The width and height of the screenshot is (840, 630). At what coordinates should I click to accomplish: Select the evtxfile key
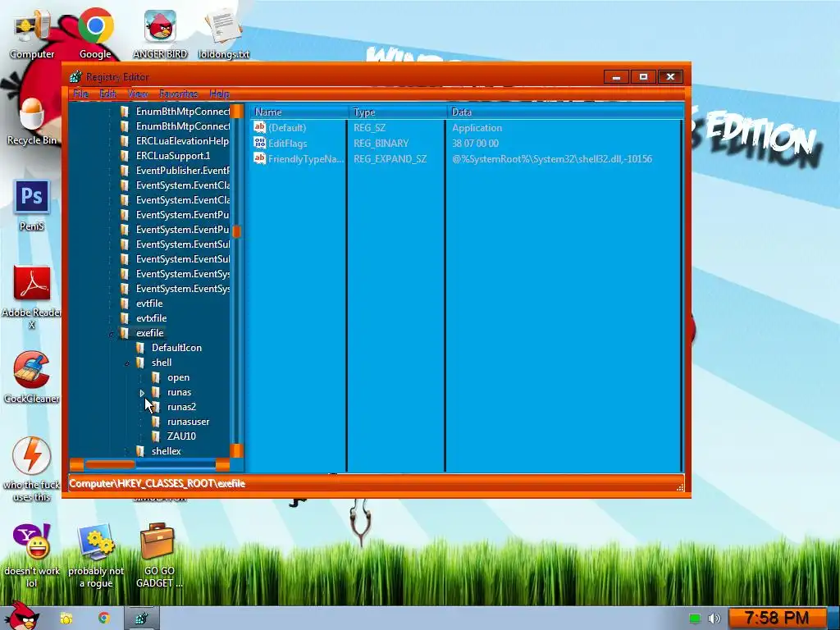[x=151, y=318]
